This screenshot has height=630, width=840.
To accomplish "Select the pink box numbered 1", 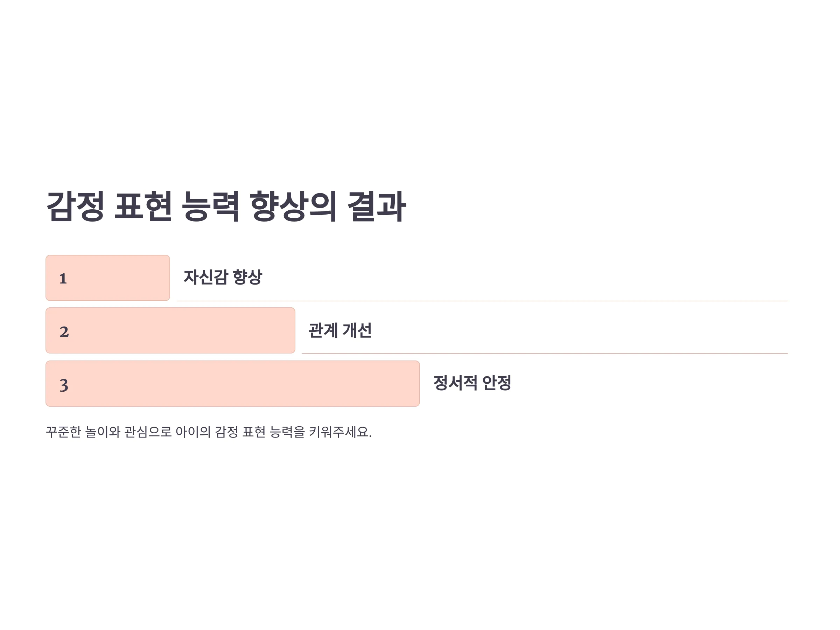I will pos(108,278).
